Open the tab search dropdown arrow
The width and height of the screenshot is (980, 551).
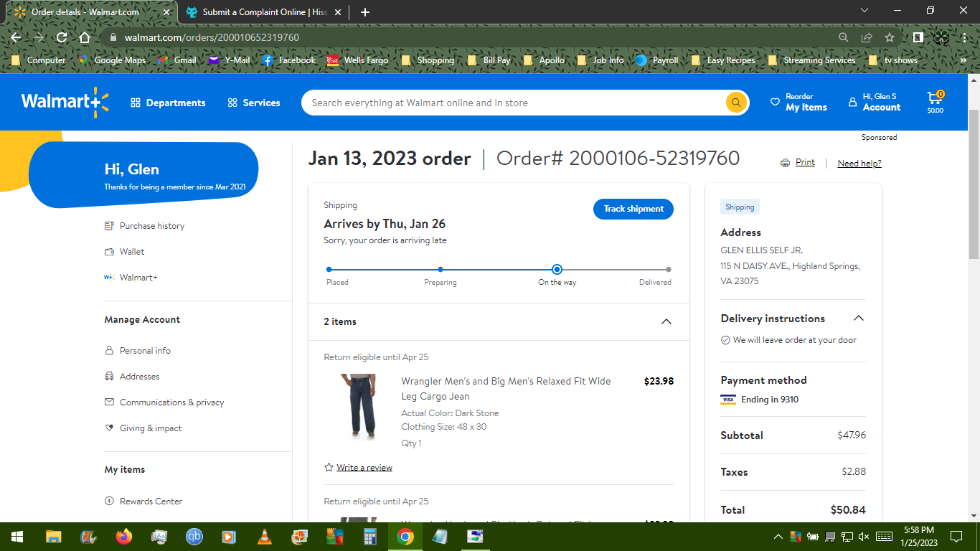(864, 11)
